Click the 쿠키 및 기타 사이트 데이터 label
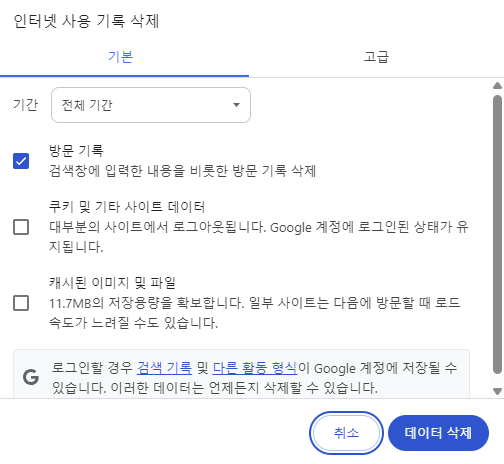Screen dimensions: 504x464 [x=127, y=207]
